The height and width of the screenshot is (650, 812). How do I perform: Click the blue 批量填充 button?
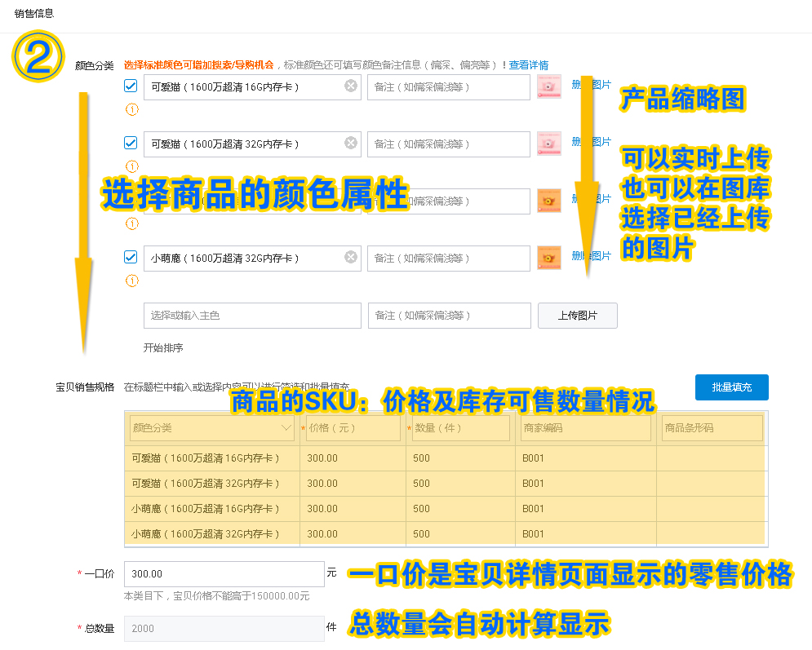731,387
